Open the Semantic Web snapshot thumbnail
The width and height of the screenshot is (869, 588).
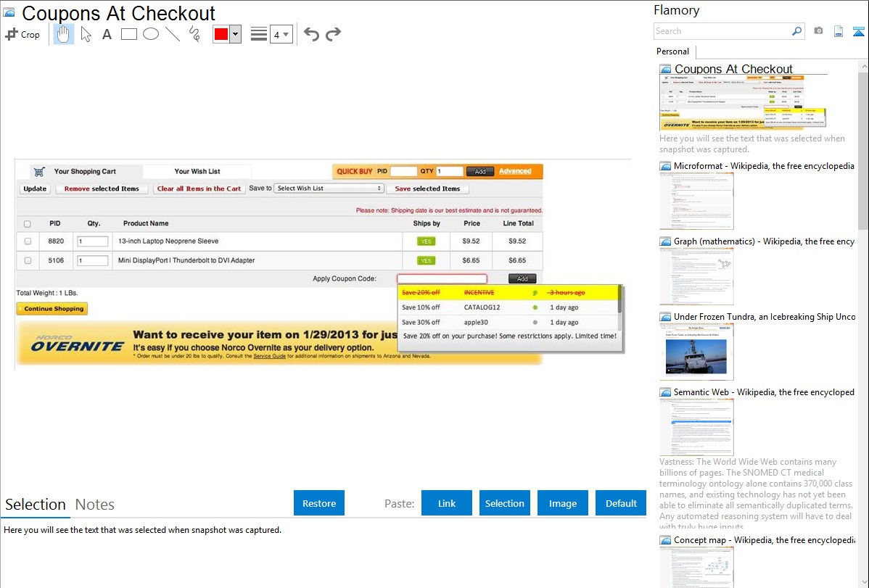pos(696,427)
